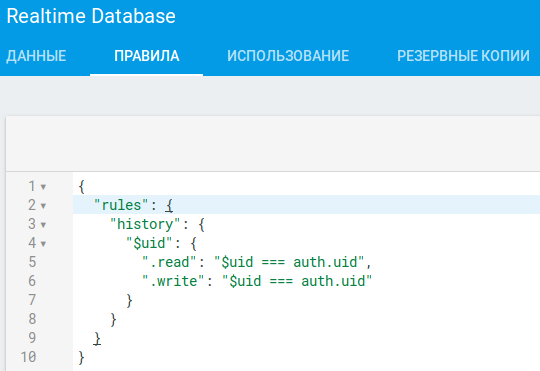Click the .read value "$uid === auth.uid"
The image size is (540, 371).
click(289, 262)
